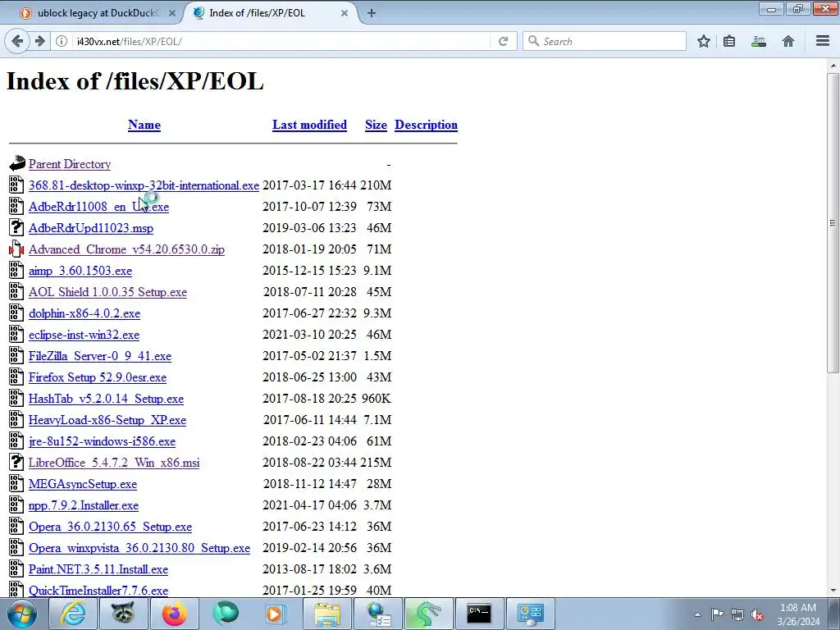The image size is (840, 630).
Task: Download QuickTimeInstaller7.7.6.exe
Action: (98, 591)
